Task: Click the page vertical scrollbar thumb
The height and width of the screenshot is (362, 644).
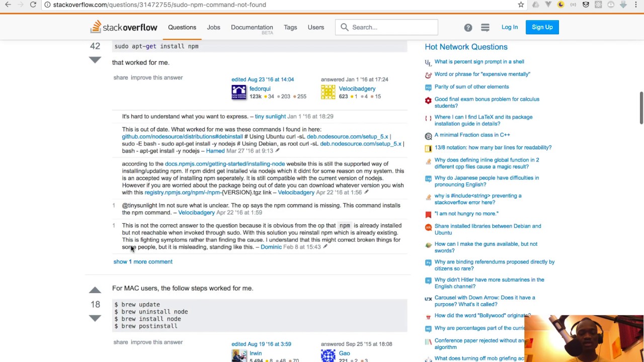Action: click(641, 108)
